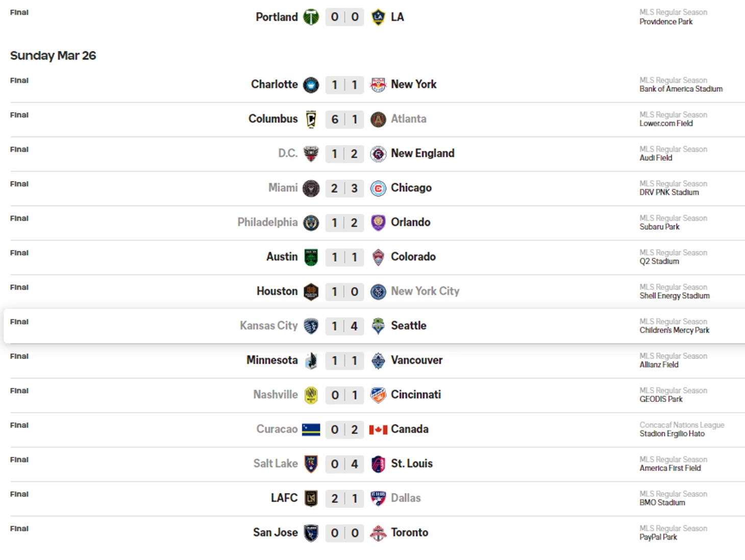Open the Charlotte team name link
The height and width of the screenshot is (560, 745).
coord(274,85)
